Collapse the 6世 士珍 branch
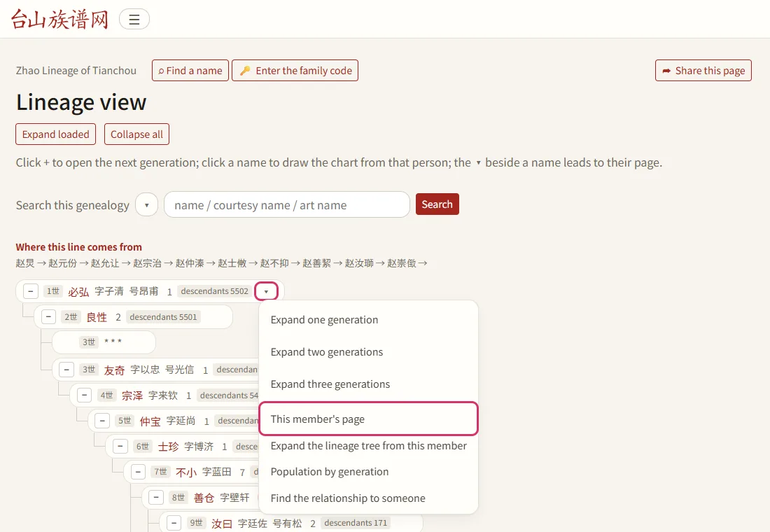The width and height of the screenshot is (770, 532). [120, 446]
